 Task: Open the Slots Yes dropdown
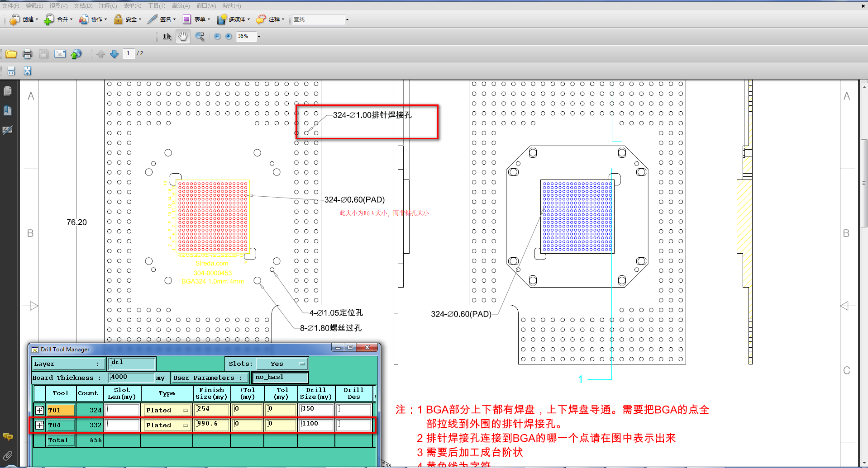[282, 364]
